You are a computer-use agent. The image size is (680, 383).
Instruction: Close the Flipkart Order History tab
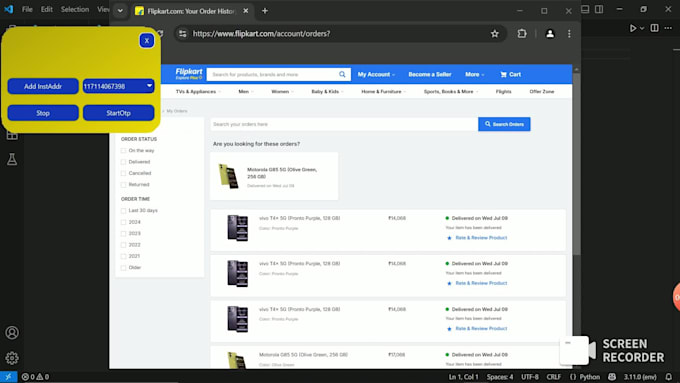point(245,11)
